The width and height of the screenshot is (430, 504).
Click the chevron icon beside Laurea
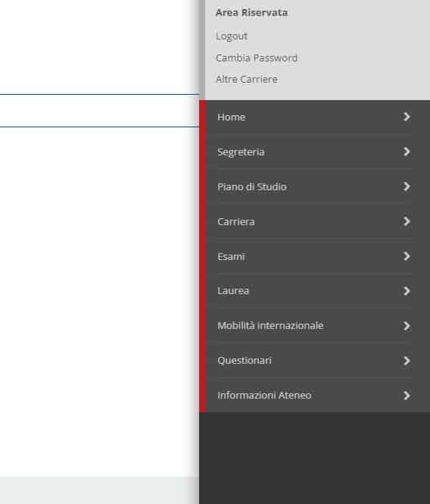coord(407,291)
